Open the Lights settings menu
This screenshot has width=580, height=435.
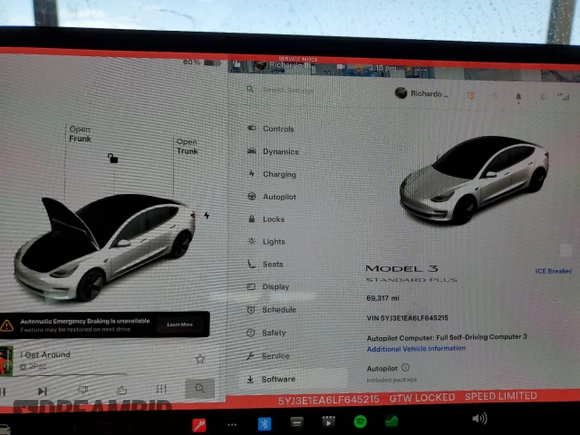coord(266,242)
